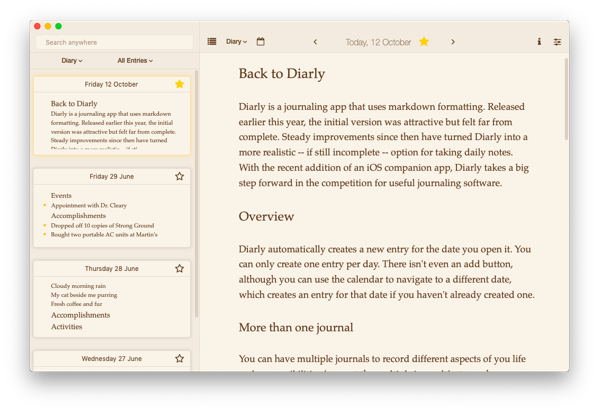Click 'Activities' in Thursday 28 June card
Image resolution: width=599 pixels, height=411 pixels.
66,327
